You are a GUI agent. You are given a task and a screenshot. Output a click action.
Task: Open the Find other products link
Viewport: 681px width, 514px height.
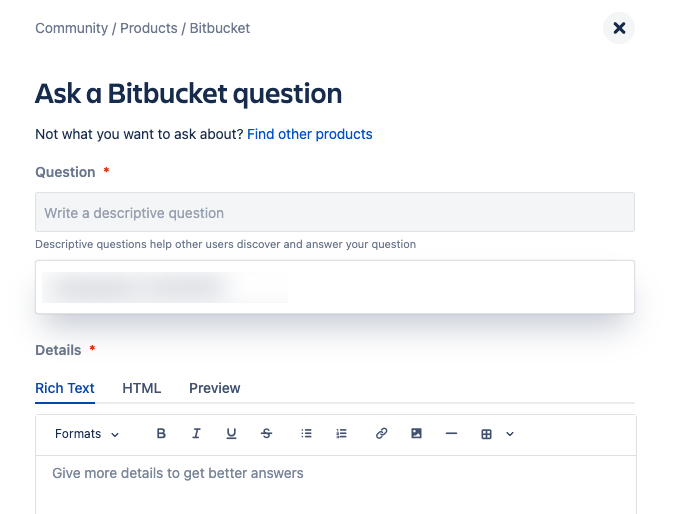click(x=310, y=134)
